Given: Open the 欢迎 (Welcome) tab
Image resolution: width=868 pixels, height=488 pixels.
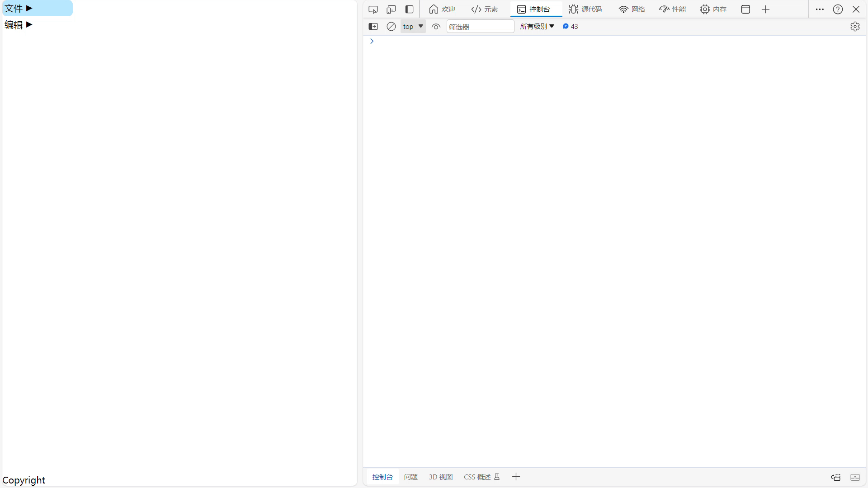Looking at the screenshot, I should (442, 9).
